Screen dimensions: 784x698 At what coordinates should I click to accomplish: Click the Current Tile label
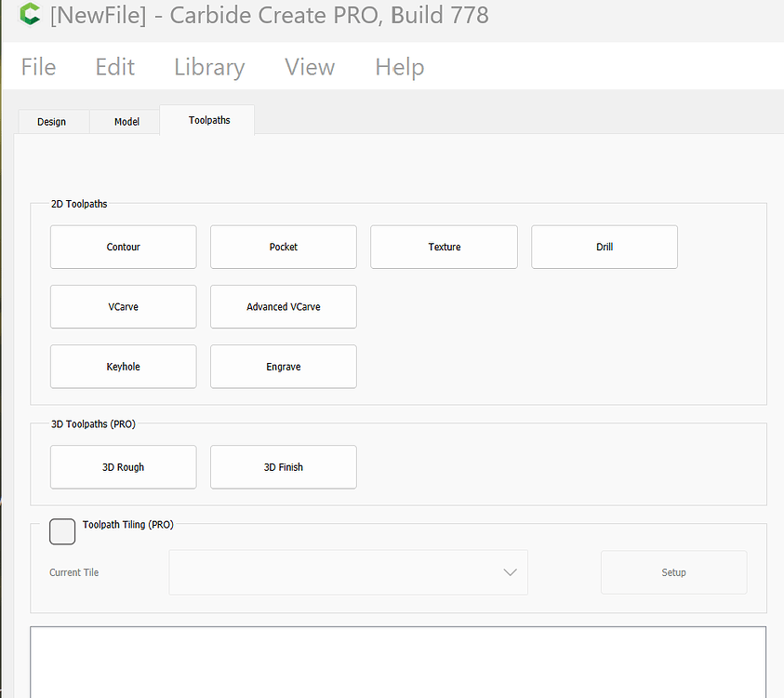(x=74, y=572)
